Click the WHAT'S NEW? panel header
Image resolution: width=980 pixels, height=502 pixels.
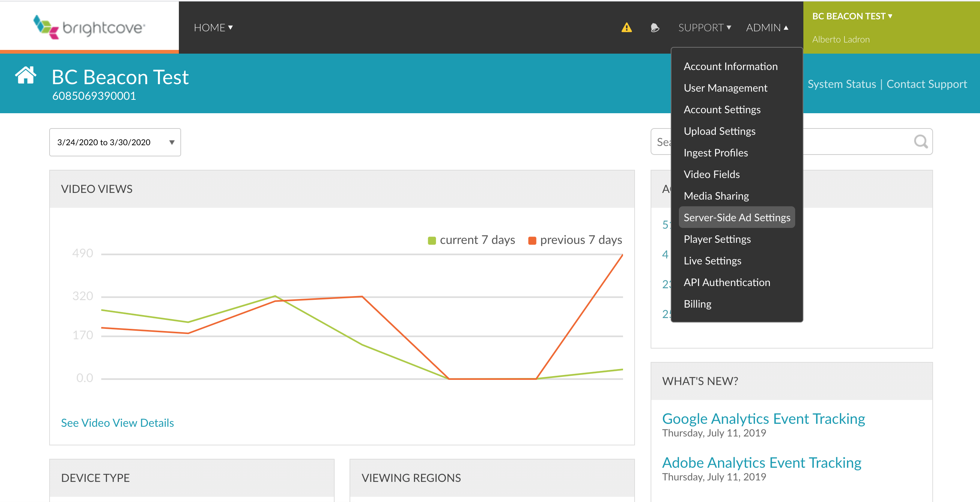click(x=791, y=381)
